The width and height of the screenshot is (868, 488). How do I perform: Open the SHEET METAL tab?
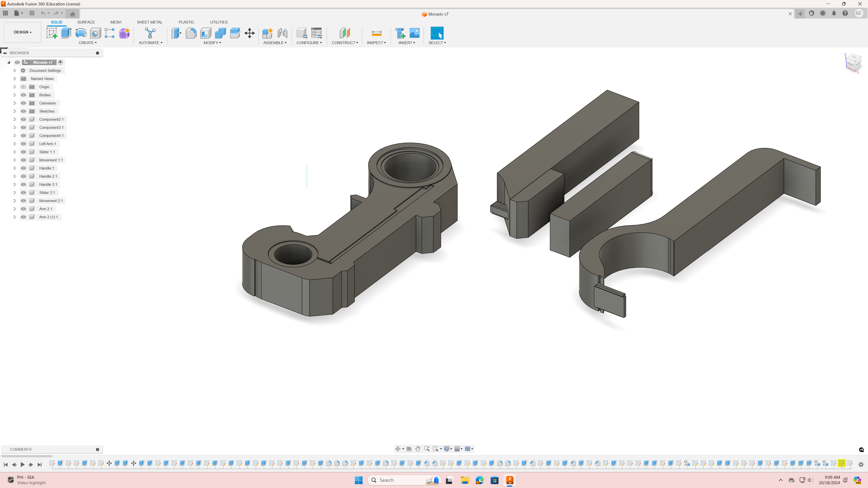tap(149, 22)
